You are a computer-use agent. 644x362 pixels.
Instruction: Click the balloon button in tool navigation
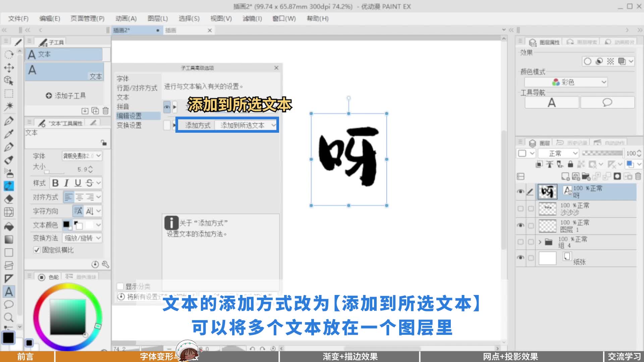tap(607, 103)
